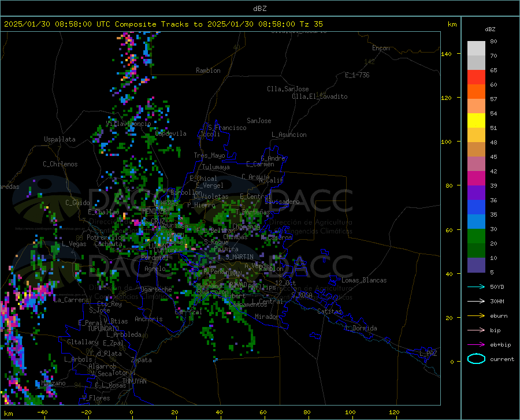Click the '100' tick on vertical km axis
520x420 pixels.
pyautogui.click(x=446, y=142)
